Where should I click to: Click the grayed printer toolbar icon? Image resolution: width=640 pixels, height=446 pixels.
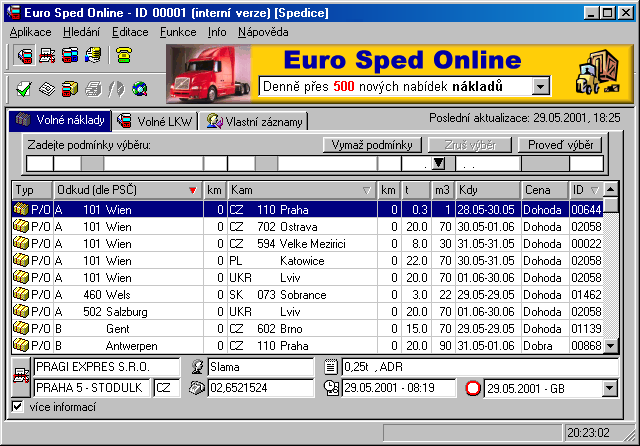tap(93, 89)
